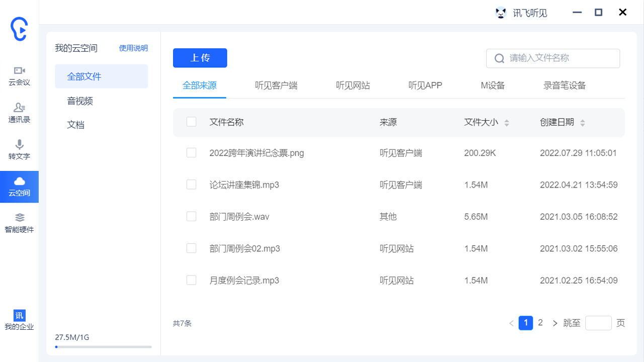Sort files by 文件大小 using sort arrows
The height and width of the screenshot is (362, 644).
(x=507, y=122)
